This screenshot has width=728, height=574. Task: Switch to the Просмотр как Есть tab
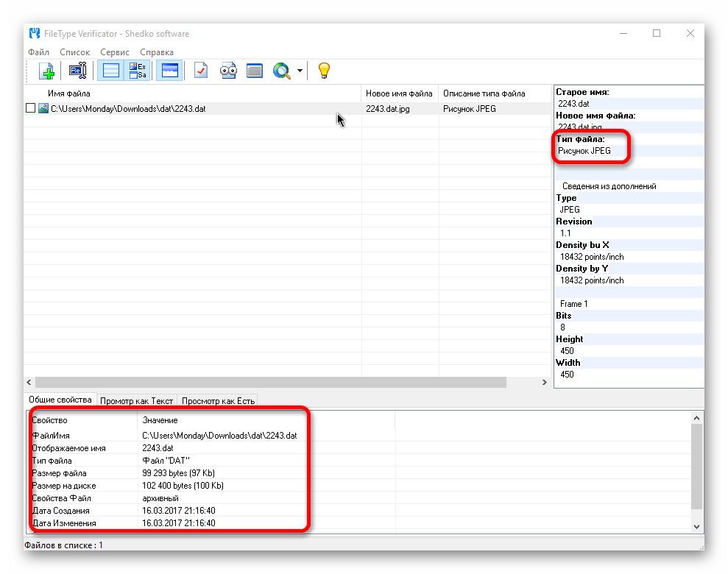click(x=218, y=400)
